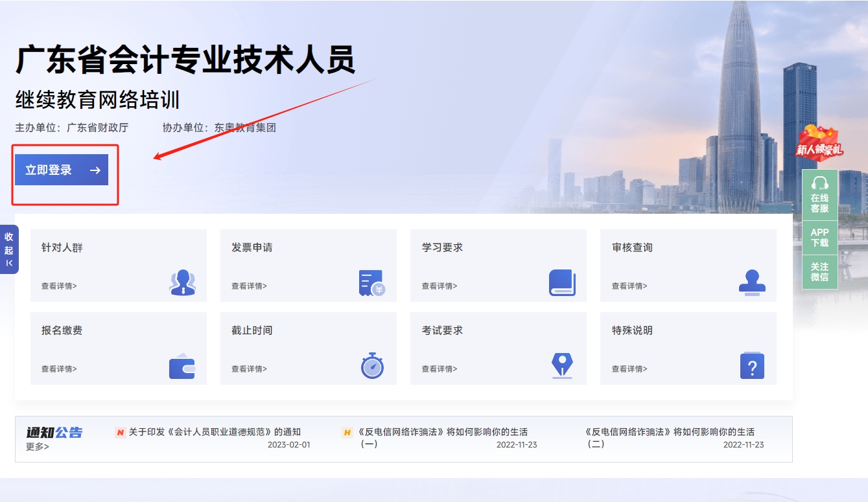Click the 立即登录 login button
This screenshot has width=868, height=502.
coord(62,170)
